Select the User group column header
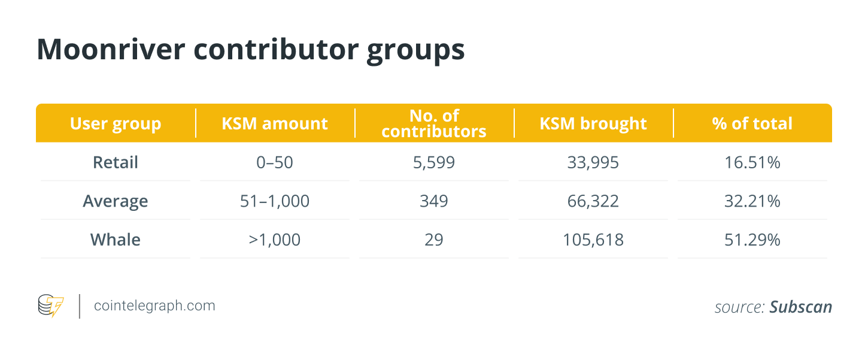The width and height of the screenshot is (868, 354). (x=116, y=124)
